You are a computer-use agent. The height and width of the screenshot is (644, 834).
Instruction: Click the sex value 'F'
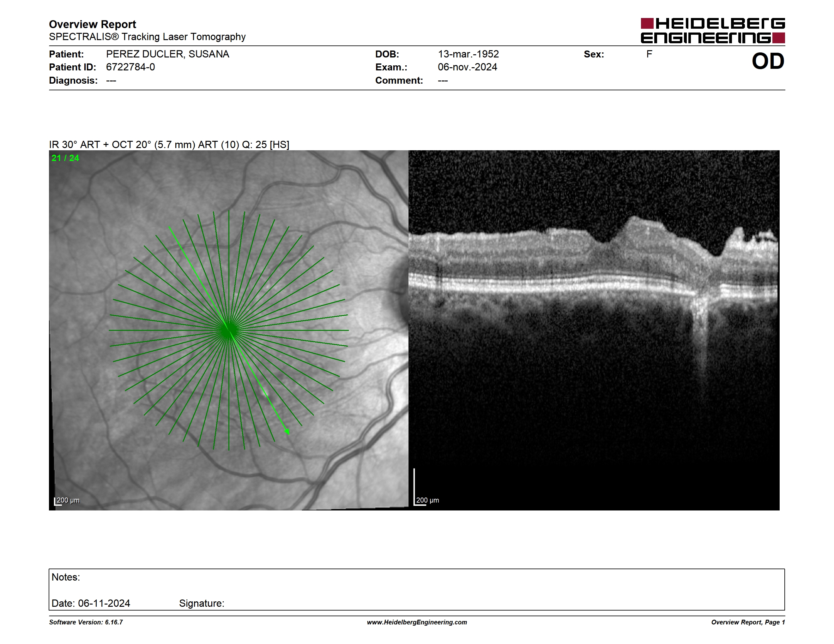click(649, 54)
